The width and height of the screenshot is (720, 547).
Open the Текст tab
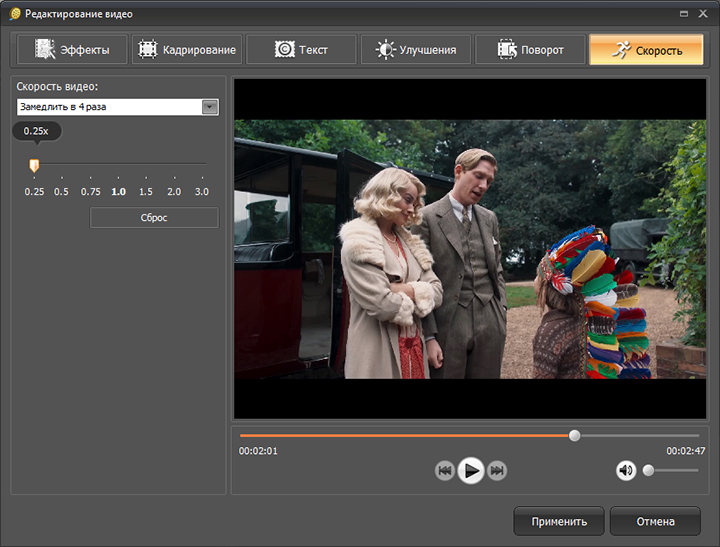pyautogui.click(x=301, y=49)
